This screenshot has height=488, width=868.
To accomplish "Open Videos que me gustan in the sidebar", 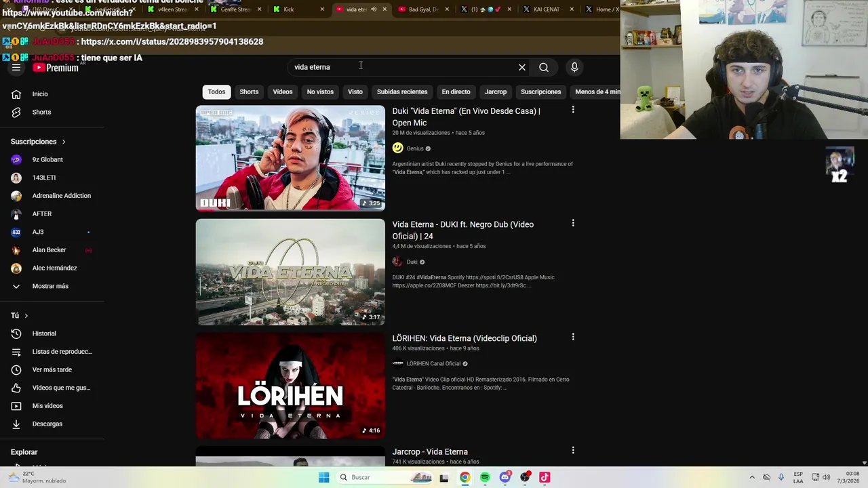I will (x=51, y=388).
